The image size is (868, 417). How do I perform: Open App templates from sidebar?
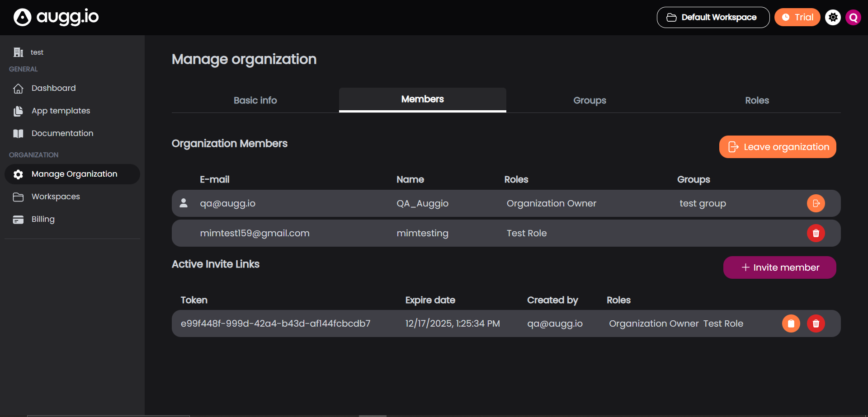pos(61,111)
